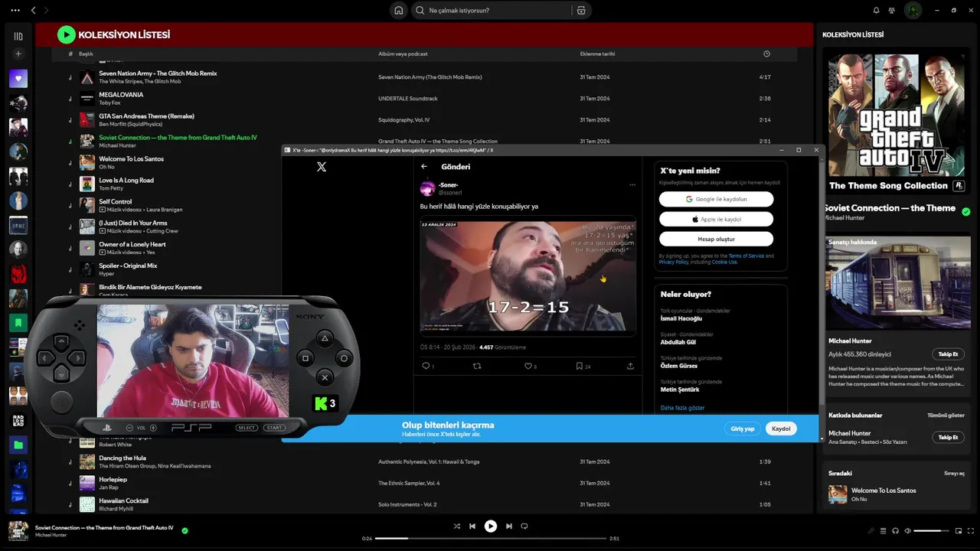This screenshot has width=980, height=551.
Task: Open the three-dot app menu at top left
Action: [x=15, y=11]
